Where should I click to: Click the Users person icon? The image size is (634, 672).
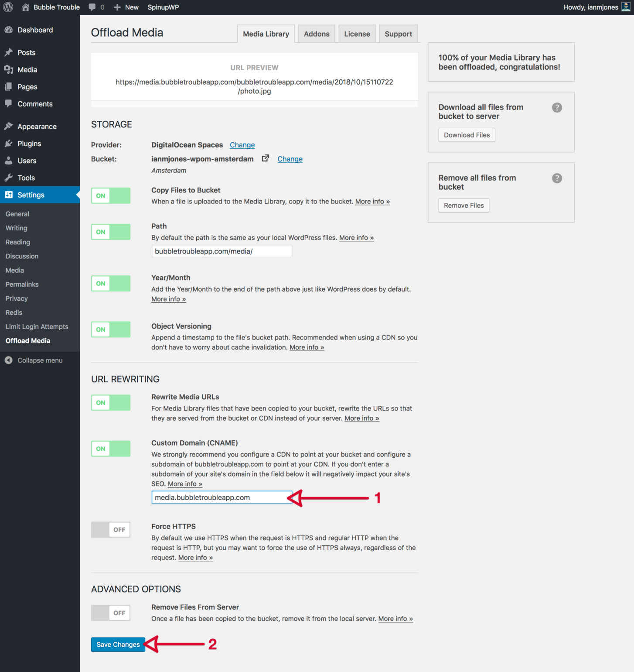tap(8, 161)
